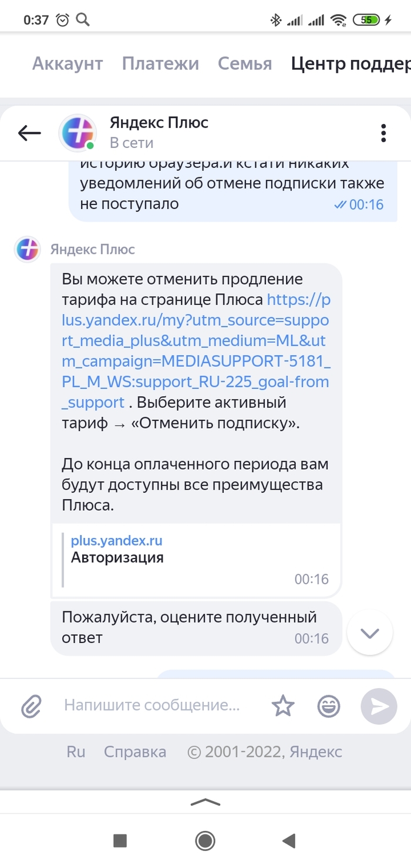Image resolution: width=411 pixels, height=868 pixels.
Task: Tap the back arrow in chat header
Action: pos(29,133)
